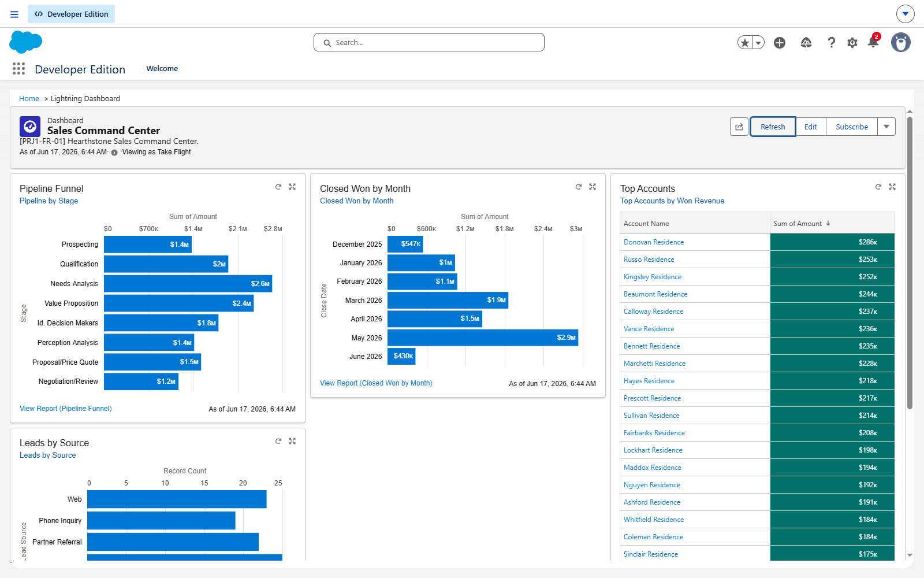Click the Sales Command Center dashboard icon
The image size is (924, 578).
click(x=30, y=126)
